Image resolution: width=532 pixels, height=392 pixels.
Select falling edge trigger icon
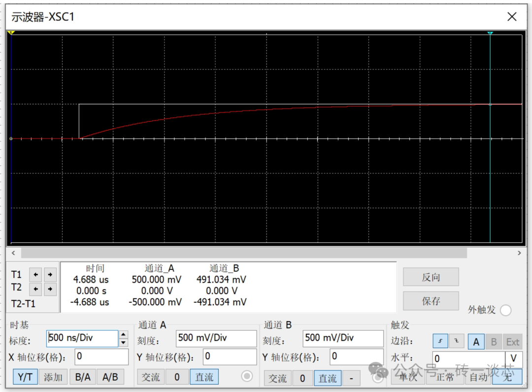point(457,341)
